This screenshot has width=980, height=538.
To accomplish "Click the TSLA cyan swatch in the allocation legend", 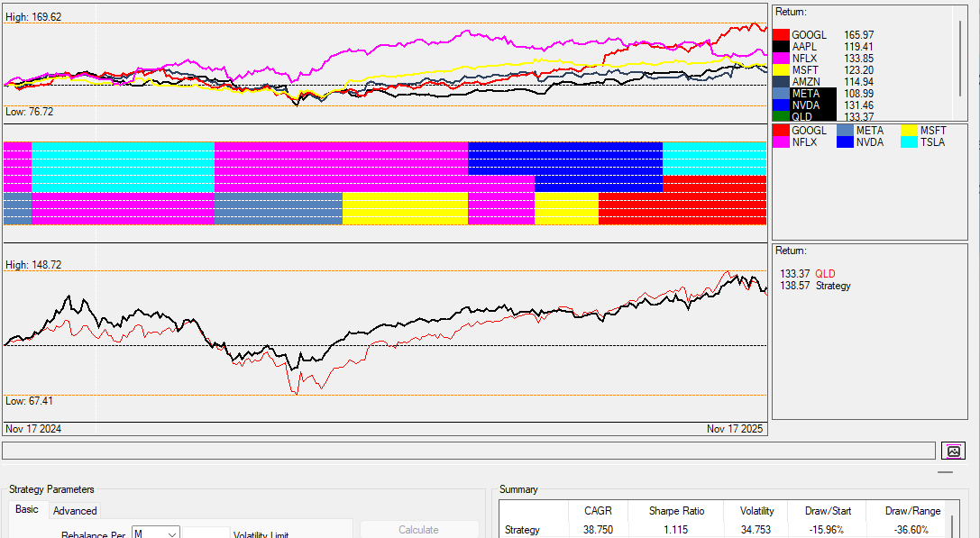I will [x=909, y=142].
